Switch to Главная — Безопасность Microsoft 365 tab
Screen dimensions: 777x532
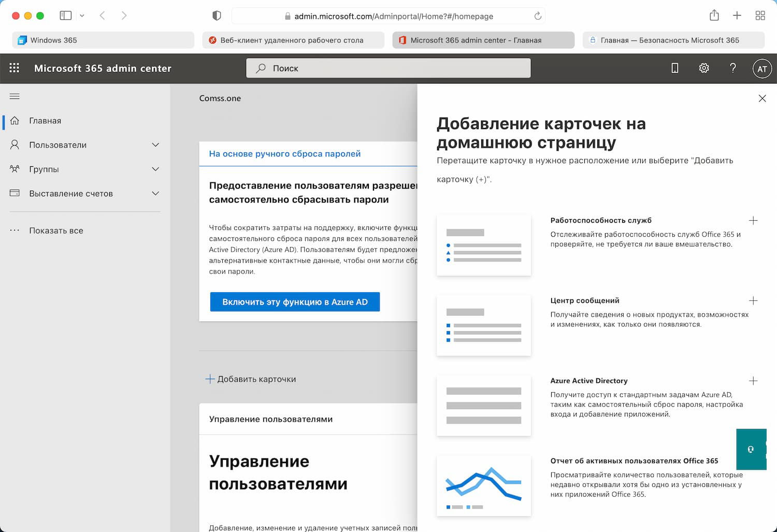click(x=673, y=40)
